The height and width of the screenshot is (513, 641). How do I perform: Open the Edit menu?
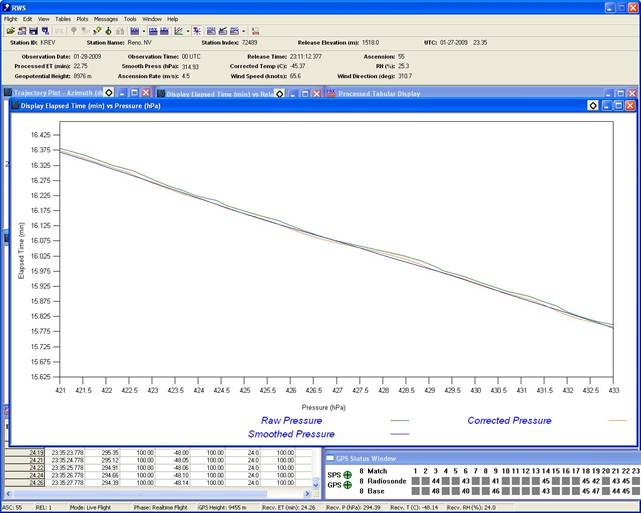coord(27,19)
